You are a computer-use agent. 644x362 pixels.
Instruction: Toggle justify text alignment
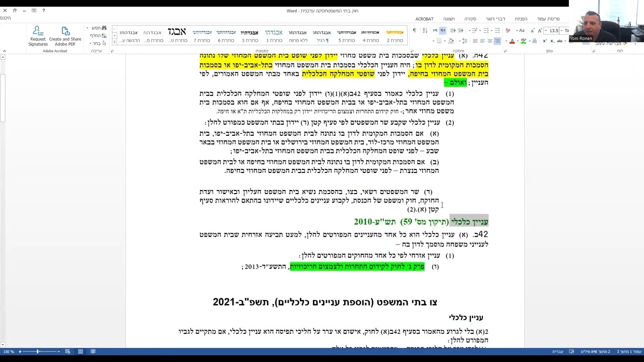475,41
